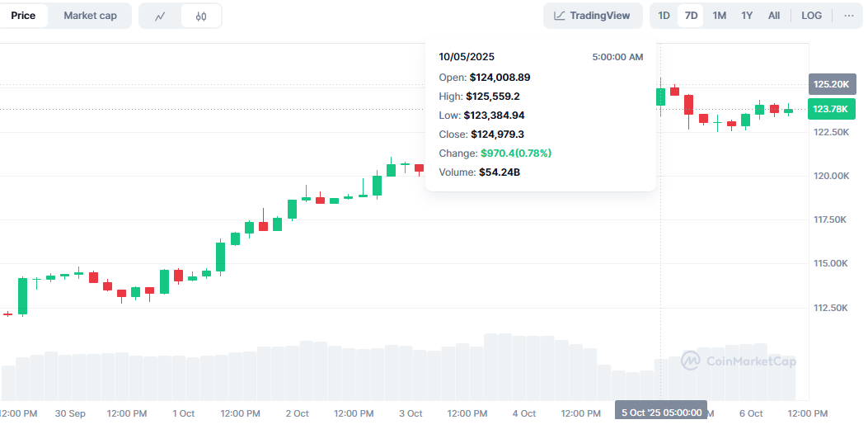The width and height of the screenshot is (868, 434).
Task: Switch to line chart view icon
Action: click(160, 16)
